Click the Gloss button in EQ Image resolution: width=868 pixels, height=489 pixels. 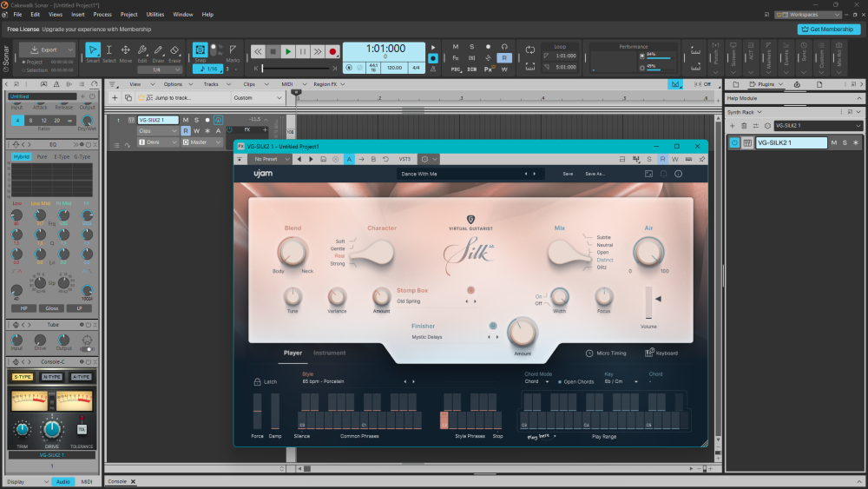tap(52, 308)
